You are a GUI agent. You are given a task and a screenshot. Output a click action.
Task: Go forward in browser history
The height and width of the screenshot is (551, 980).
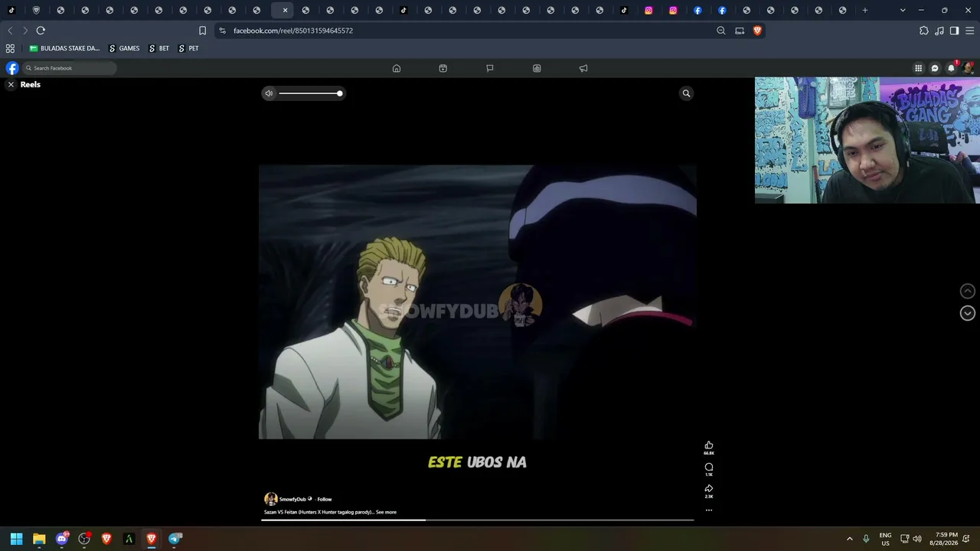pos(25,31)
